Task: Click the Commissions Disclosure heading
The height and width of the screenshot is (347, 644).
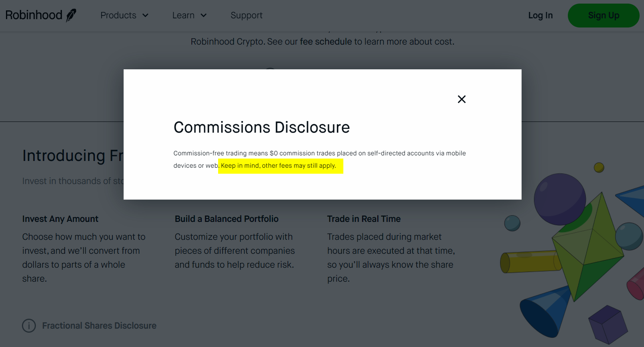Action: (262, 127)
